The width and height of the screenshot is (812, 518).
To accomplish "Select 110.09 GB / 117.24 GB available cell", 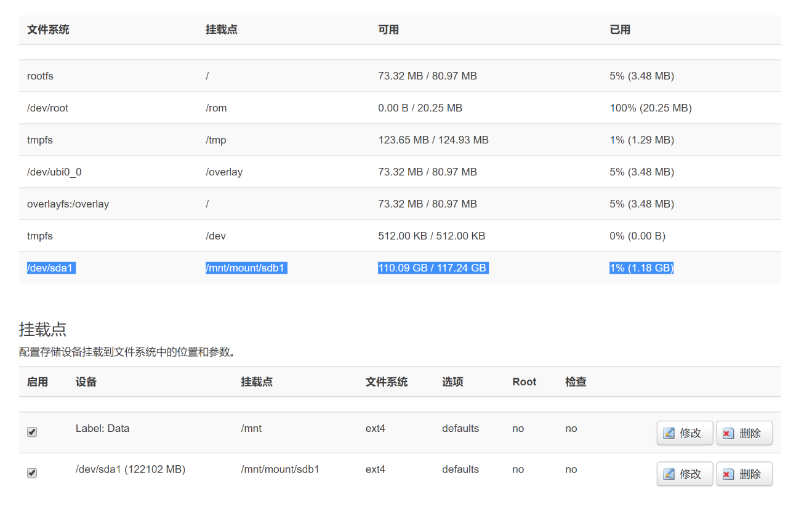I will tap(433, 268).
